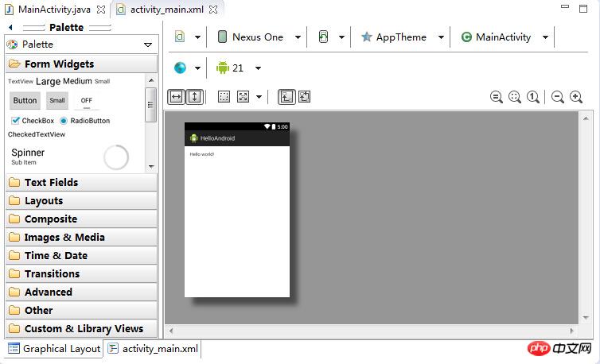The width and height of the screenshot is (600, 364).
Task: Expand the Composite palette section
Action: [x=81, y=219]
